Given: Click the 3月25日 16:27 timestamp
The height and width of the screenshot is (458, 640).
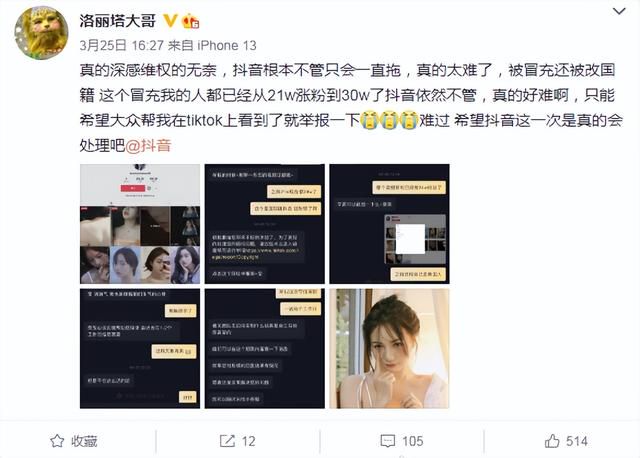Looking at the screenshot, I should click(122, 45).
